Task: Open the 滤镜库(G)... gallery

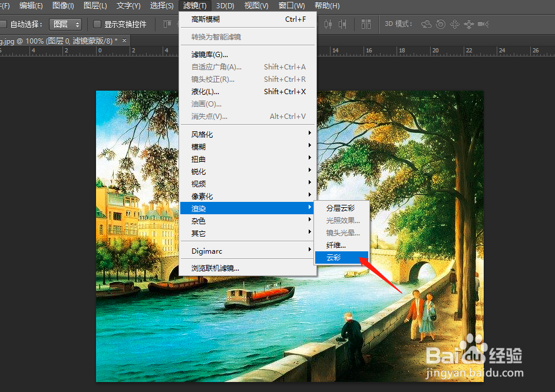Action: tap(247, 54)
